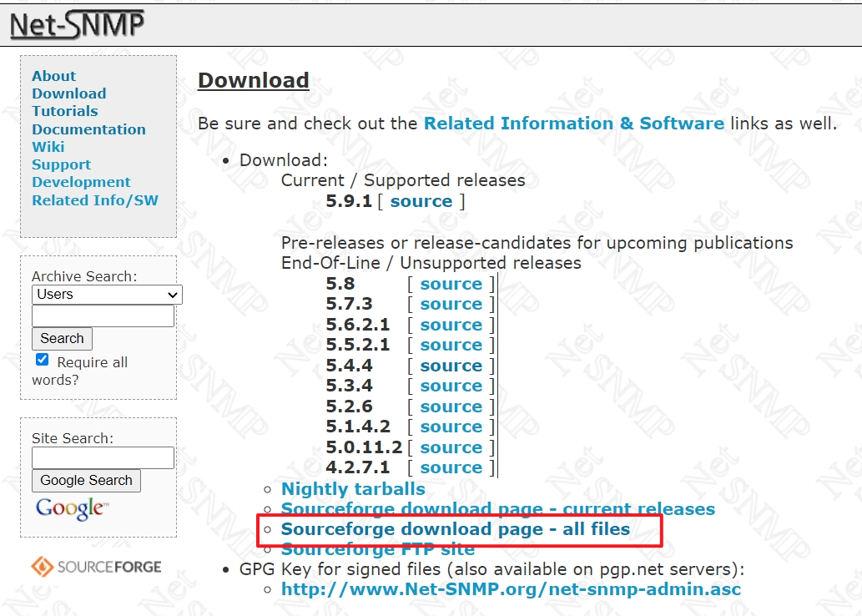Open the Wiki sidebar link
862x616 pixels.
point(48,147)
